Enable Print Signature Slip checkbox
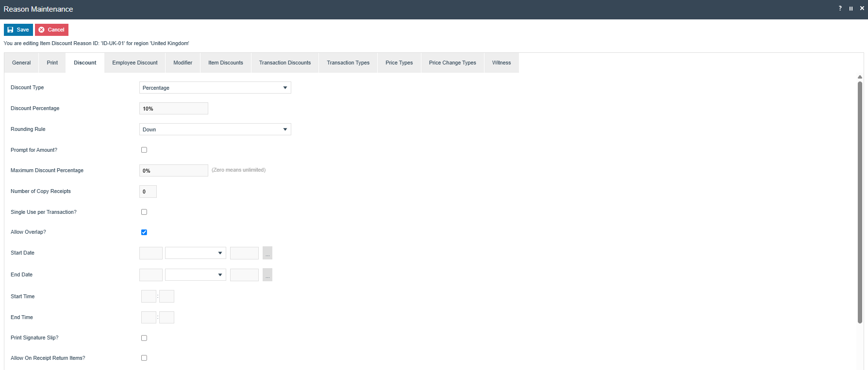Image resolution: width=868 pixels, height=370 pixels. [144, 338]
